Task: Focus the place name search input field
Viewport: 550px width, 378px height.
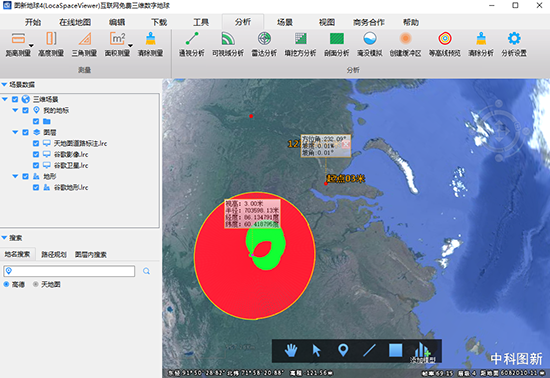Action: pyautogui.click(x=69, y=271)
